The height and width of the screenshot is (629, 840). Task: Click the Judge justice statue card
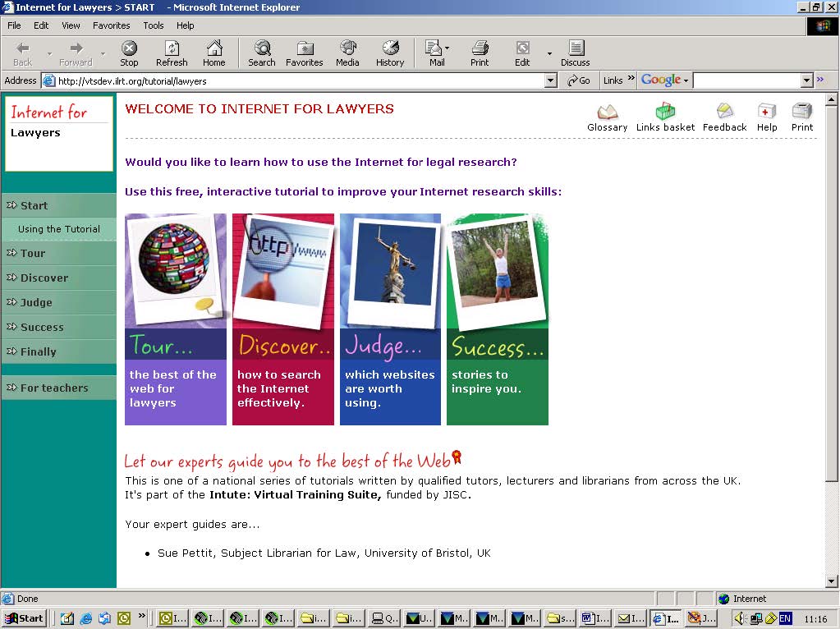tap(391, 319)
